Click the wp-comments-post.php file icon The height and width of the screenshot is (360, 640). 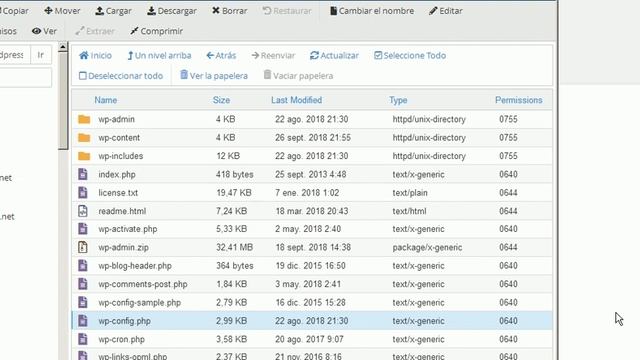pyautogui.click(x=83, y=284)
